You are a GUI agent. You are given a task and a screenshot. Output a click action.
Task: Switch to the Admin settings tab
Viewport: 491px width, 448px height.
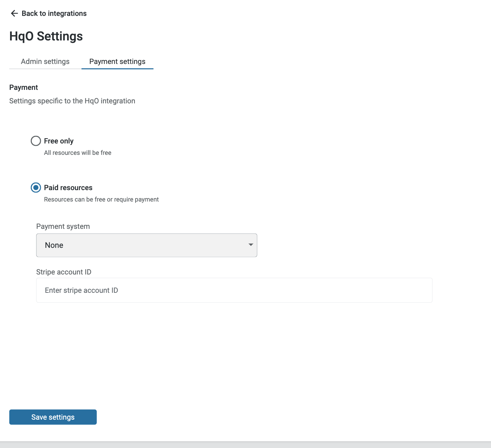coord(45,62)
